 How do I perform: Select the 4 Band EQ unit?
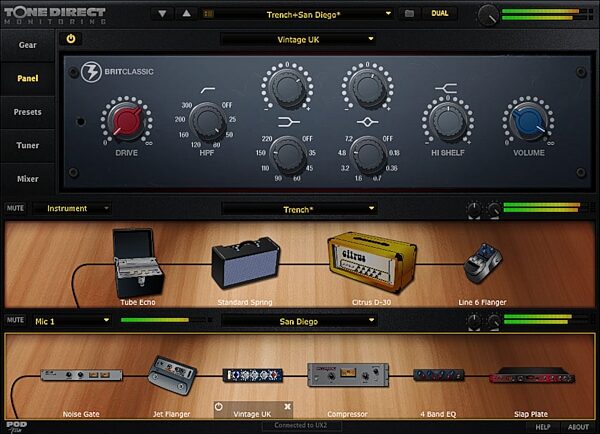pyautogui.click(x=439, y=375)
